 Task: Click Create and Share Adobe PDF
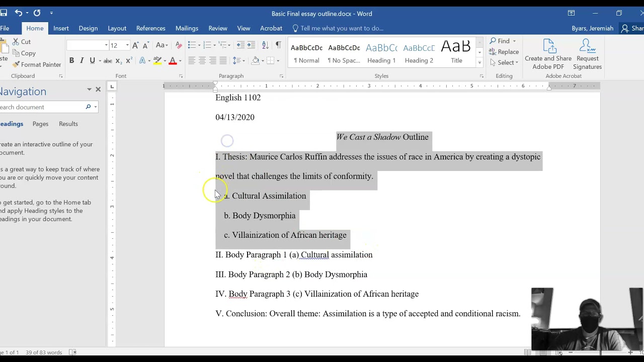pos(548,54)
